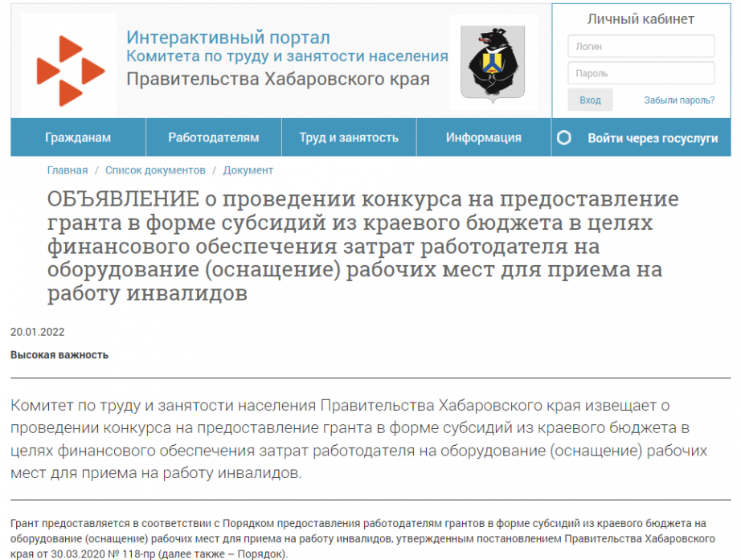741x560 pixels.
Task: Click the Высокая важность label
Action: click(59, 355)
